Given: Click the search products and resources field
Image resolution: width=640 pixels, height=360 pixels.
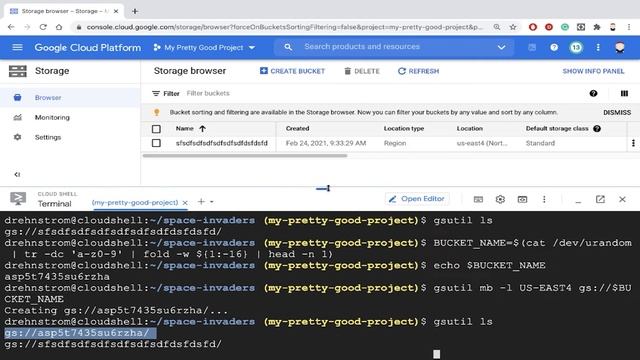Looking at the screenshot, I should tap(394, 47).
